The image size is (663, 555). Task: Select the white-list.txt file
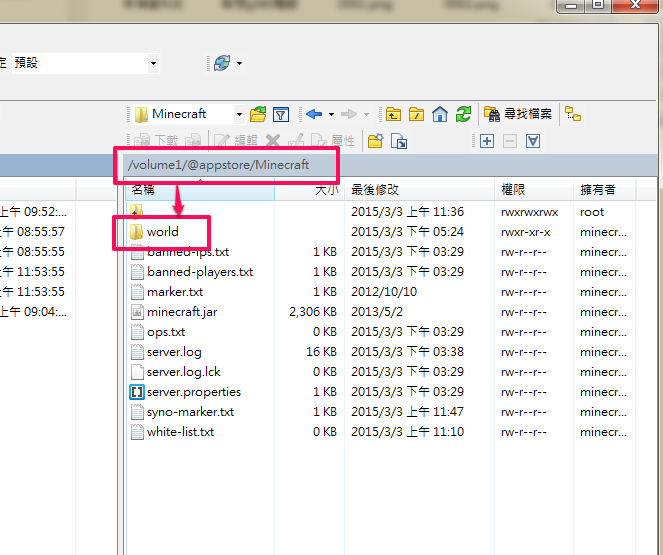click(x=180, y=432)
